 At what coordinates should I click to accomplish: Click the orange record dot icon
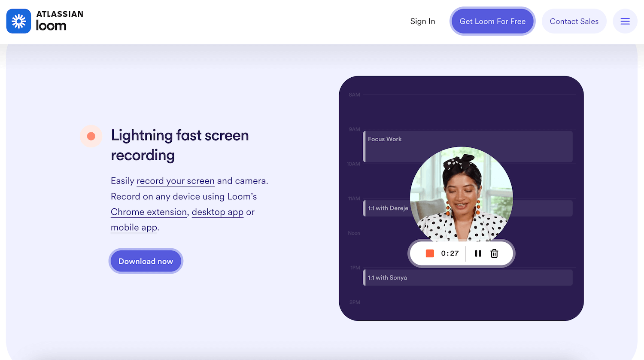91,136
